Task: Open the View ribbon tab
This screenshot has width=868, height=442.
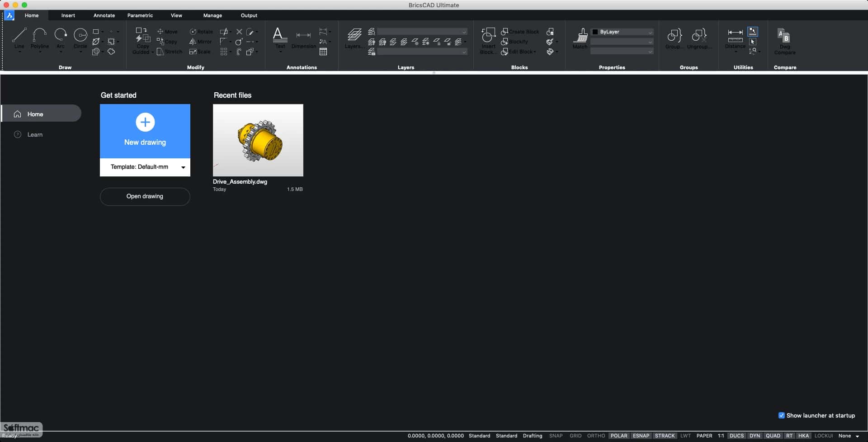Action: (176, 15)
